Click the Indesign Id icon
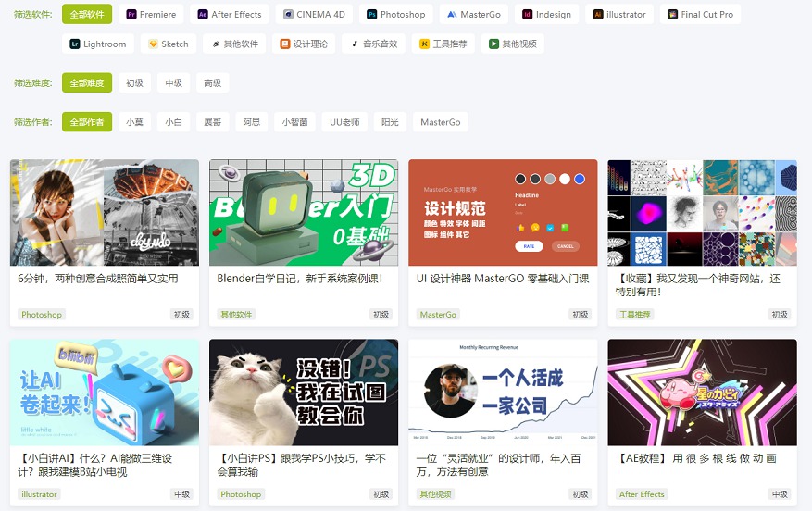The height and width of the screenshot is (511, 812). tap(527, 15)
